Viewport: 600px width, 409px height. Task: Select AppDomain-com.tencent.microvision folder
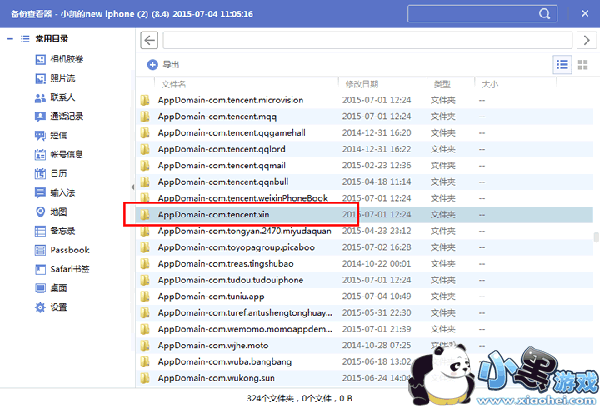[x=364, y=100]
